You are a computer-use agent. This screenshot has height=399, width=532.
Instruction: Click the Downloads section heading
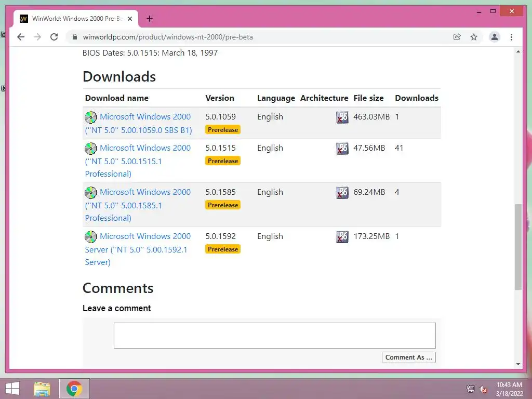click(119, 77)
